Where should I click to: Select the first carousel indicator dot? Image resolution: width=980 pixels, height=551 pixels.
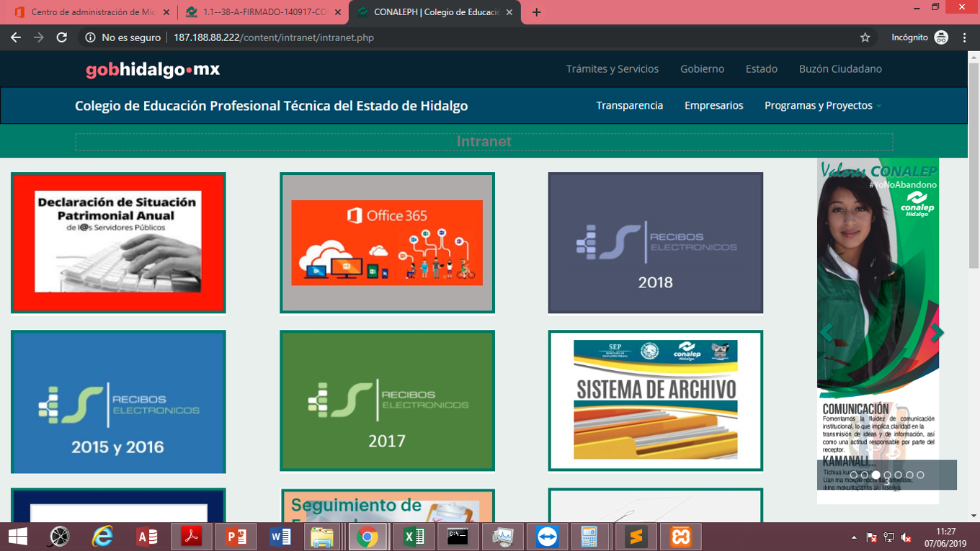pos(854,475)
